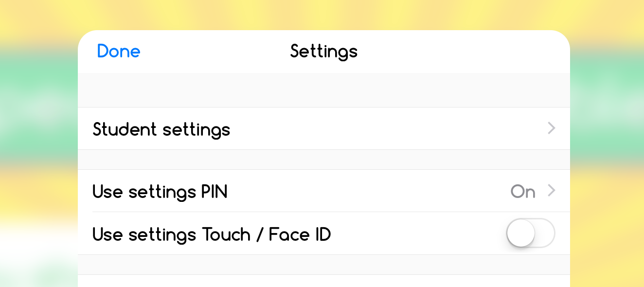Viewport: 644px width, 287px height.
Task: Click the Use settings Touch / Face ID label
Action: pos(212,234)
